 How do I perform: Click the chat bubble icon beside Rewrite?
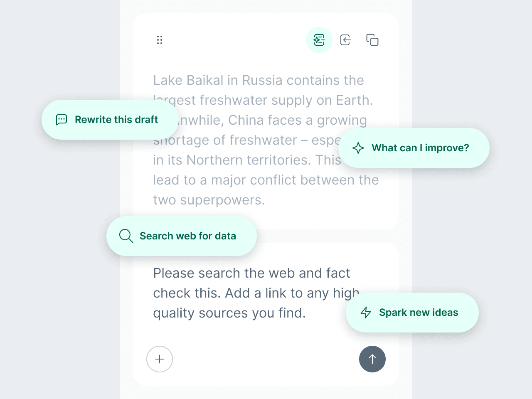(x=62, y=120)
